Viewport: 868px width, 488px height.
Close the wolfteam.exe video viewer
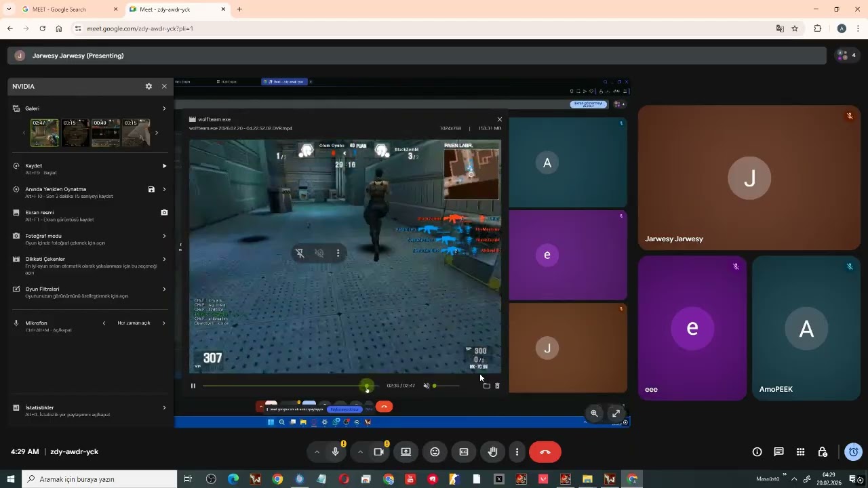500,119
